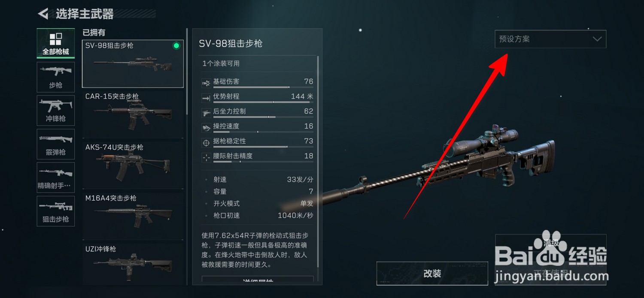Go back using the arrow icon
Screen dimensions: 644x298
coord(43,14)
